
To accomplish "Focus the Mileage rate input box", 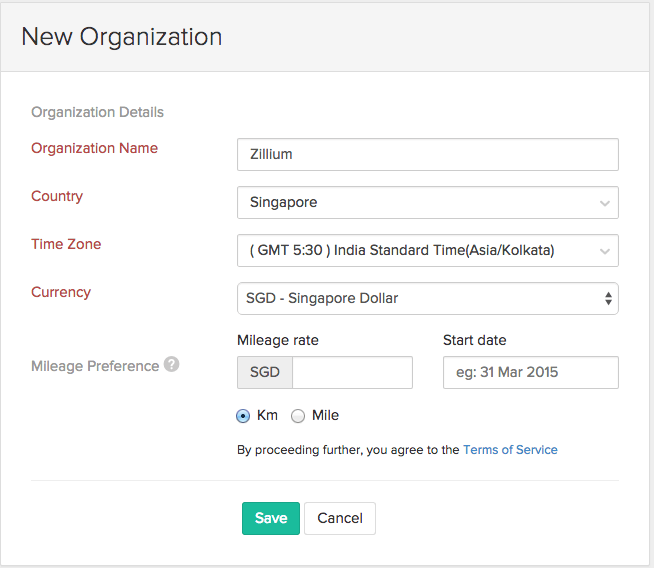I will coord(351,373).
